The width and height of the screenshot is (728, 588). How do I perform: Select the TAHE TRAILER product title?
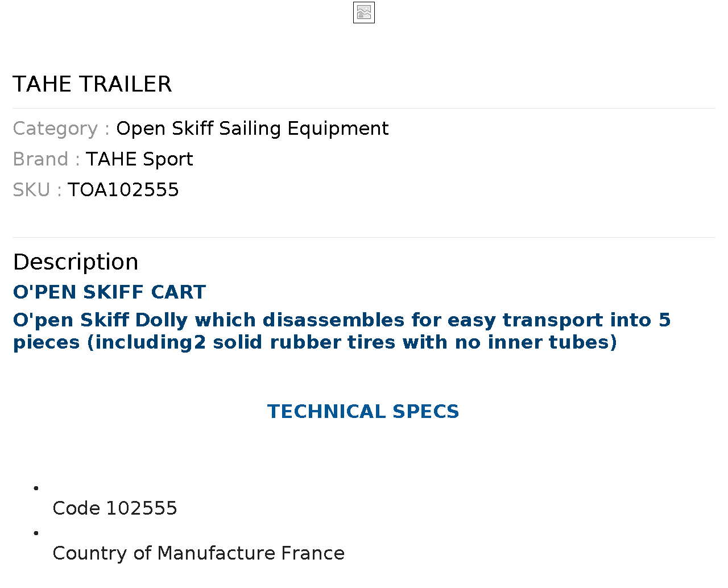92,84
